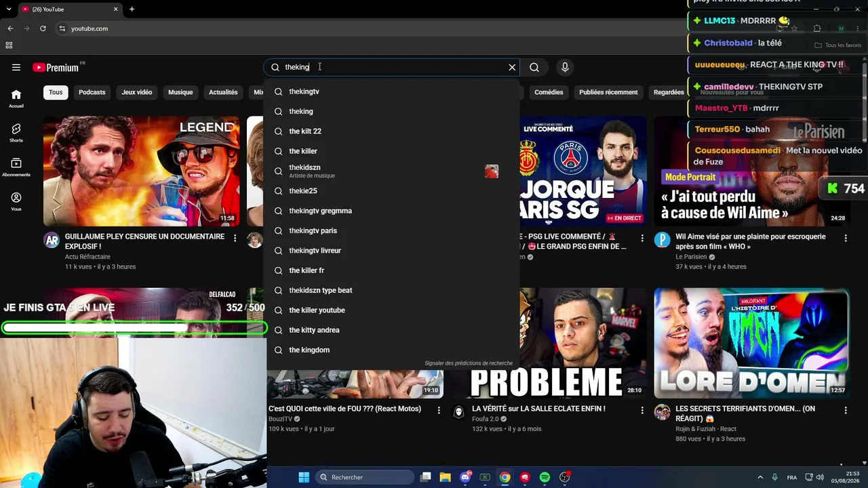
Task: Open Shorts in the YouTube sidebar
Action: click(16, 133)
